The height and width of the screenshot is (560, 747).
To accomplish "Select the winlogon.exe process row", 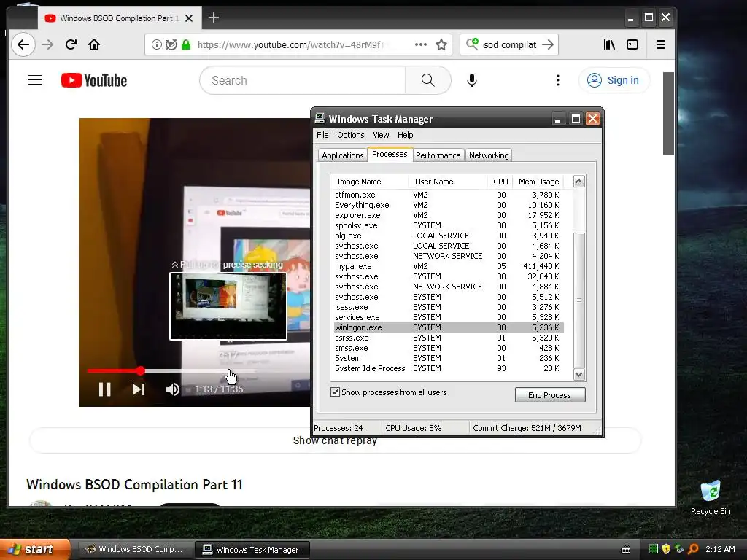I will pyautogui.click(x=449, y=327).
